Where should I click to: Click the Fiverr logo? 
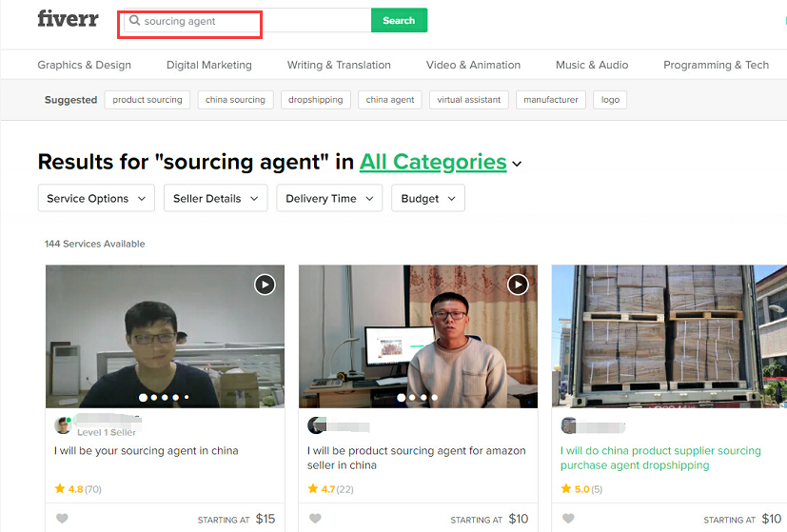68,19
